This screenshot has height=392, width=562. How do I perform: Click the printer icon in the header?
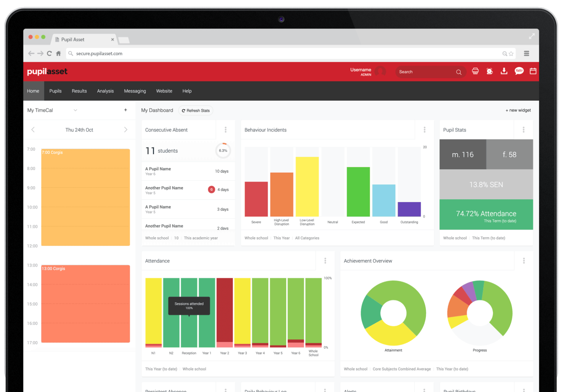click(475, 71)
